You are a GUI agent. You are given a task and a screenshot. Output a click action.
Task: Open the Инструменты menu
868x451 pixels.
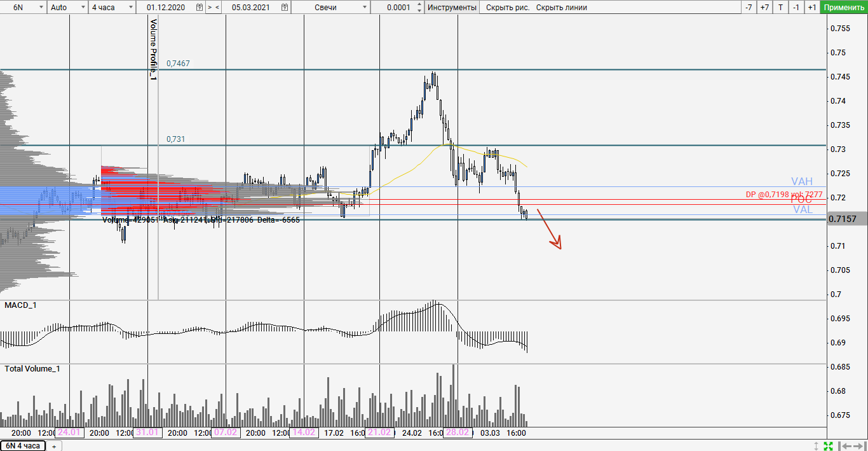[x=452, y=8]
